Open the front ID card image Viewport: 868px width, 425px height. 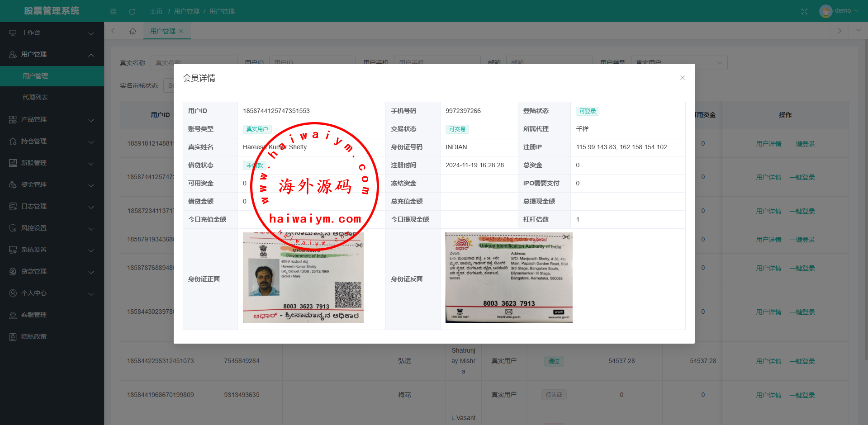pyautogui.click(x=303, y=278)
